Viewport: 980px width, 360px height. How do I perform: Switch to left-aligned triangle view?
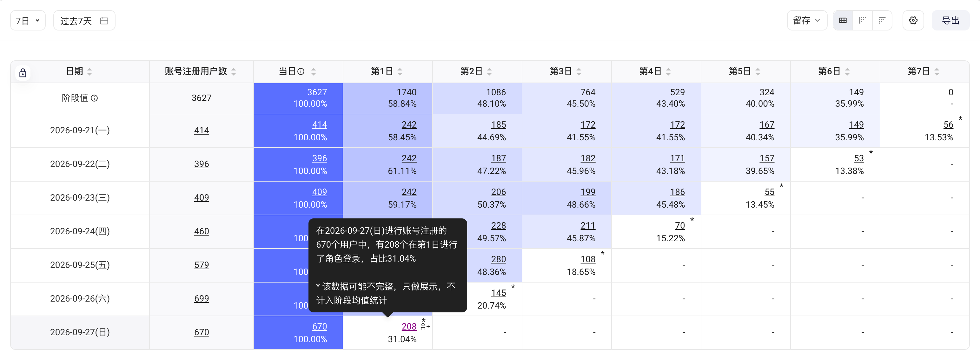863,21
